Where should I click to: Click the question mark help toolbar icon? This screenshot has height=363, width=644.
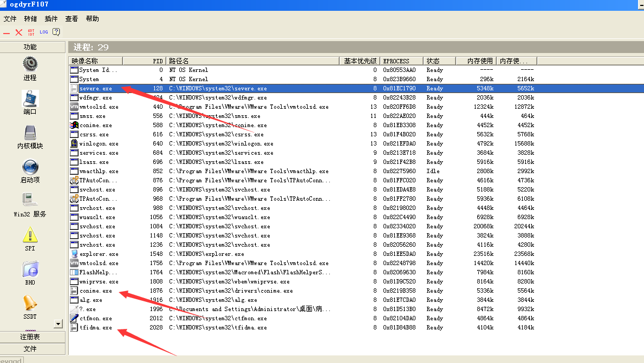click(56, 32)
